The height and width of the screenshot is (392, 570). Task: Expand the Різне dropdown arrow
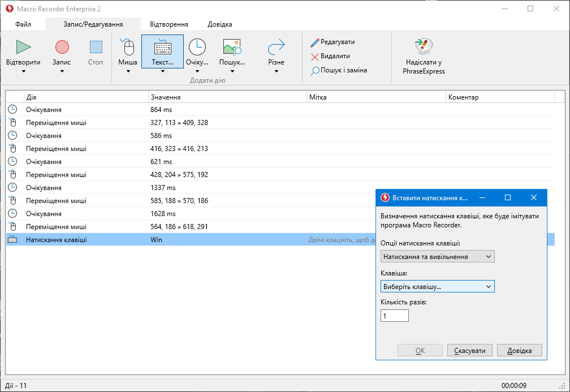coord(277,71)
